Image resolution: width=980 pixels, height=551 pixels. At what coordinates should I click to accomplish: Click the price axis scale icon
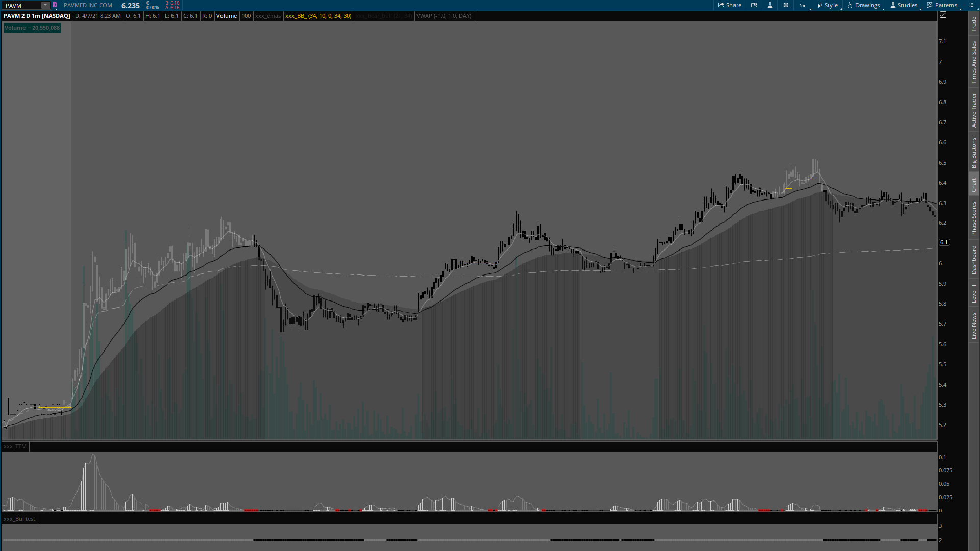pyautogui.click(x=943, y=15)
